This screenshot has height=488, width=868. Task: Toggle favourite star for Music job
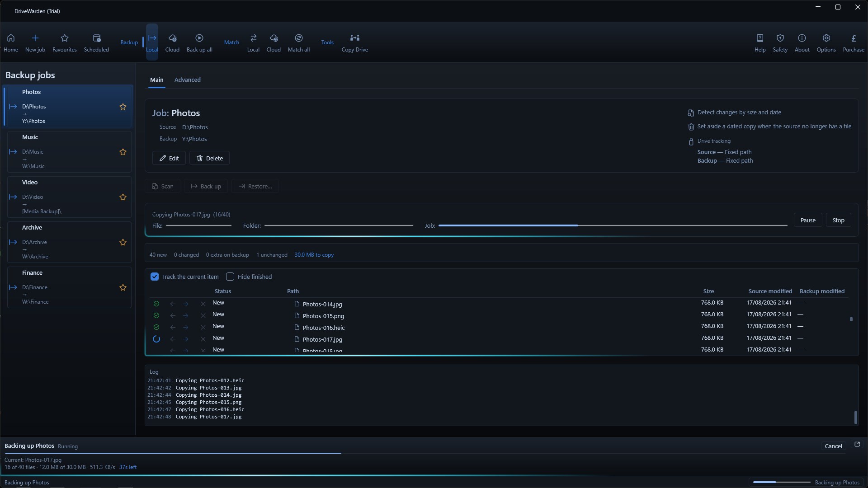[123, 152]
